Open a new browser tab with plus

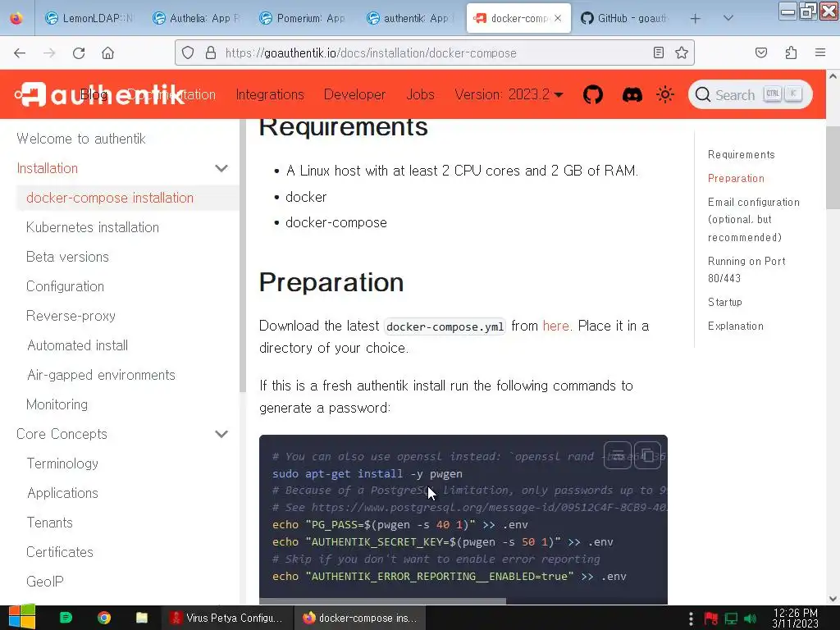point(696,18)
